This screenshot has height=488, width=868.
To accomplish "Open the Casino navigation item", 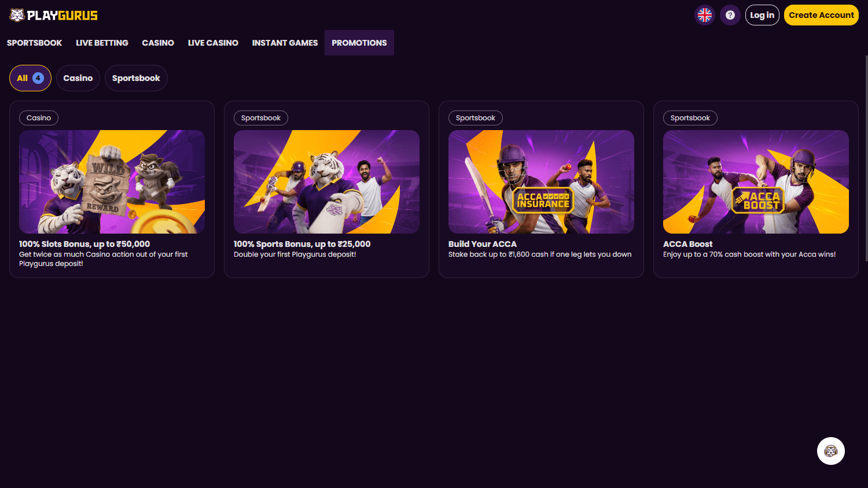I will click(x=158, y=43).
